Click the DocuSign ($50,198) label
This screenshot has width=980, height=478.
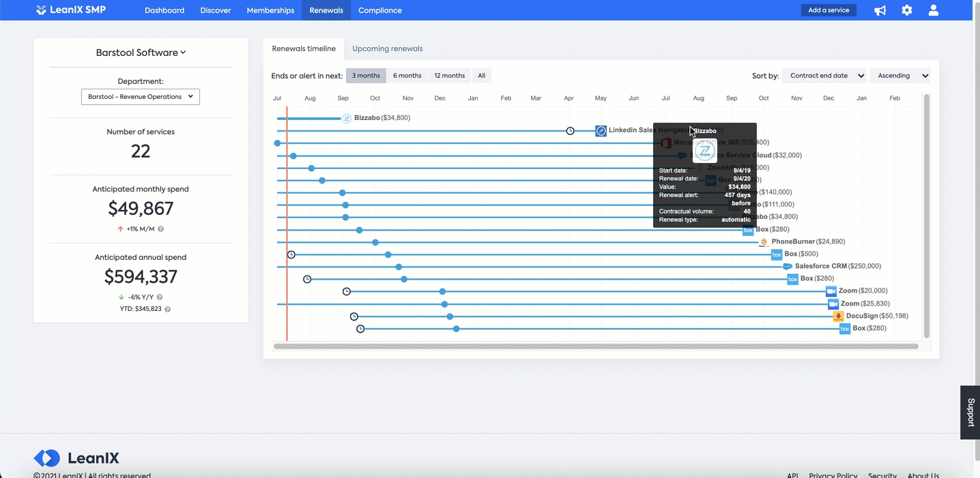(x=877, y=316)
